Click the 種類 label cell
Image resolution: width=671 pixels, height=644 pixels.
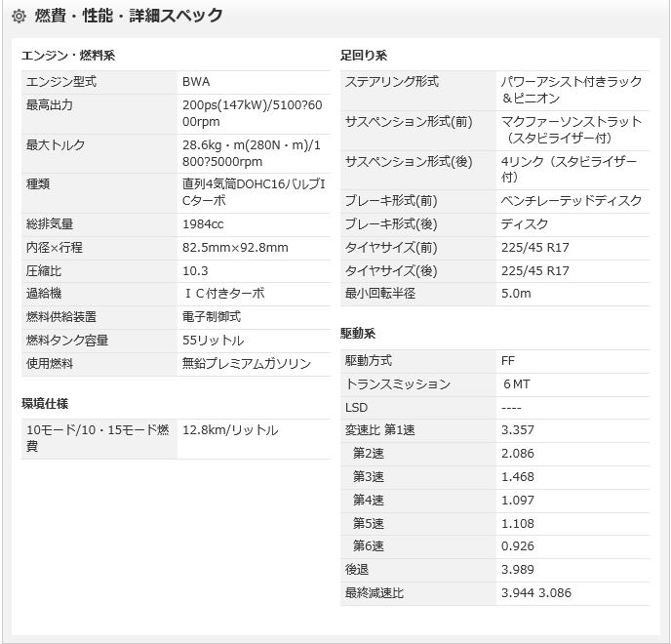coord(99,193)
